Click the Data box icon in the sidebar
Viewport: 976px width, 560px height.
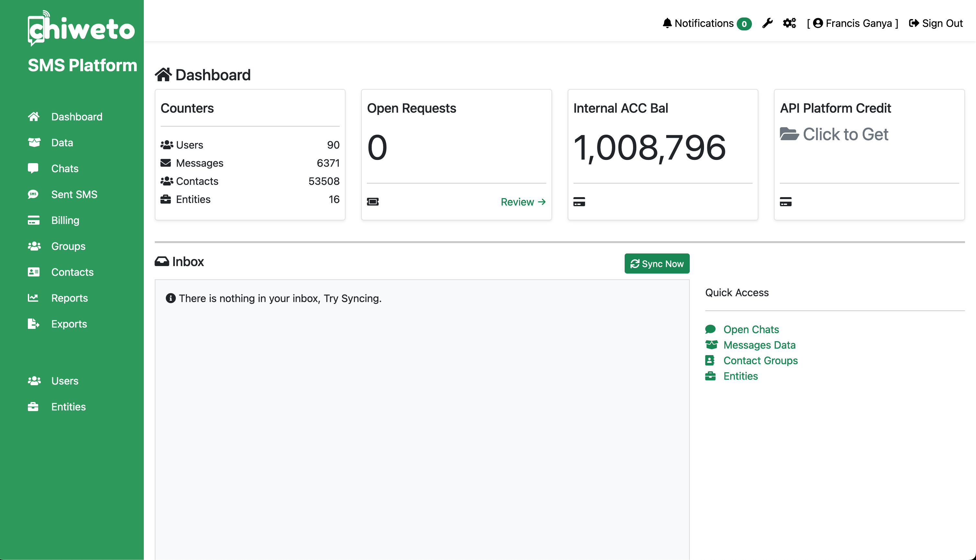pos(34,142)
